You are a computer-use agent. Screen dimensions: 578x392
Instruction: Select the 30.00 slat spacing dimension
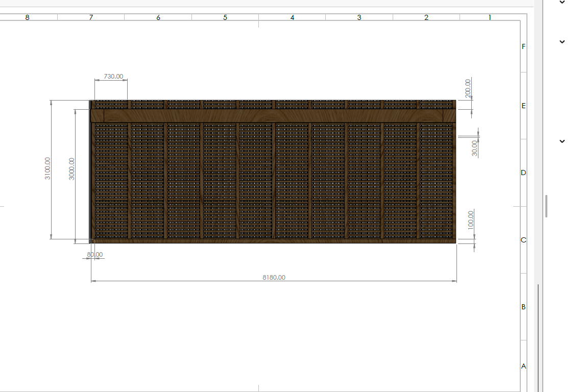(475, 148)
